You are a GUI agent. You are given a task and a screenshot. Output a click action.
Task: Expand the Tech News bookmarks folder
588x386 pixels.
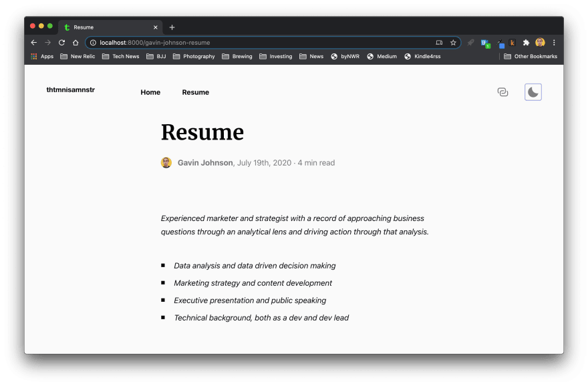click(120, 57)
